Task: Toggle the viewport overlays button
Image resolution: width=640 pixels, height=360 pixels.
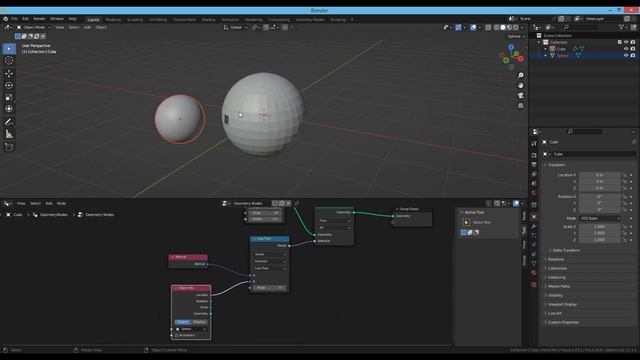Action: 473,27
